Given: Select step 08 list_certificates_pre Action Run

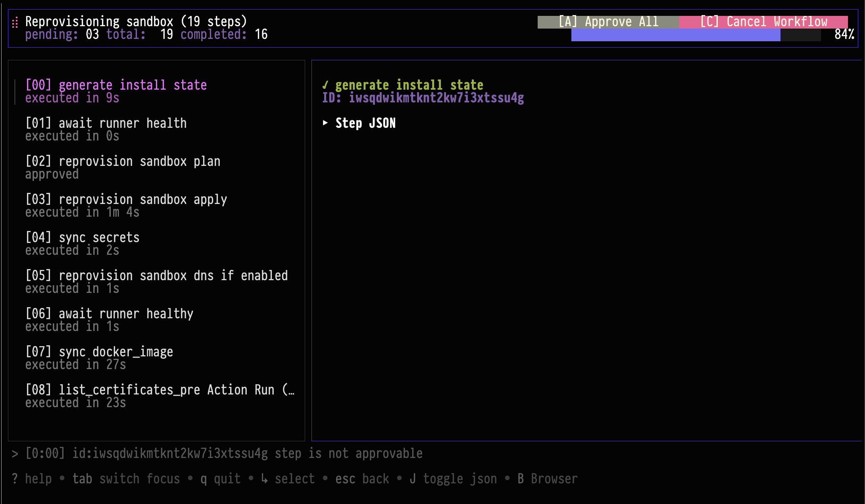Looking at the screenshot, I should [x=160, y=390].
